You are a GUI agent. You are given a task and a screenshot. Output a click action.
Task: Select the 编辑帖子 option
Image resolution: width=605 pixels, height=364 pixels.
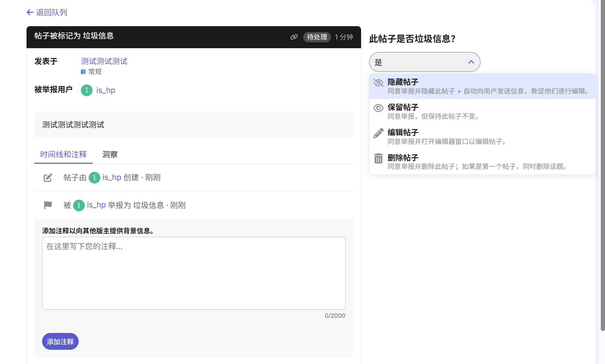click(482, 137)
